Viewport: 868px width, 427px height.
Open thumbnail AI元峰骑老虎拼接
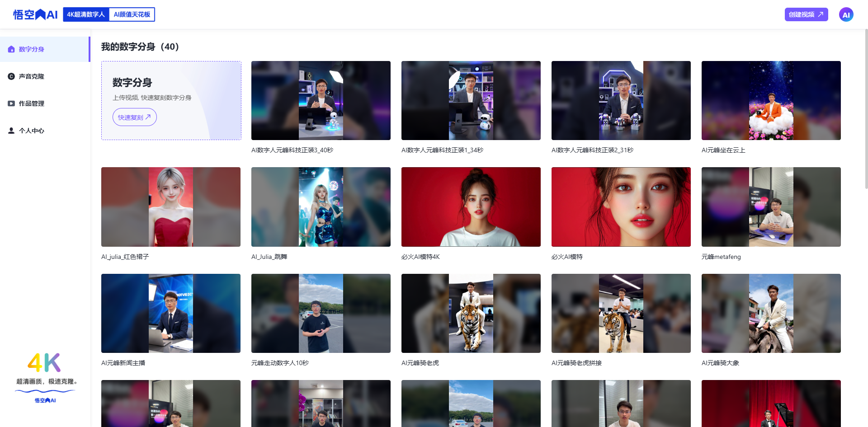click(x=621, y=313)
